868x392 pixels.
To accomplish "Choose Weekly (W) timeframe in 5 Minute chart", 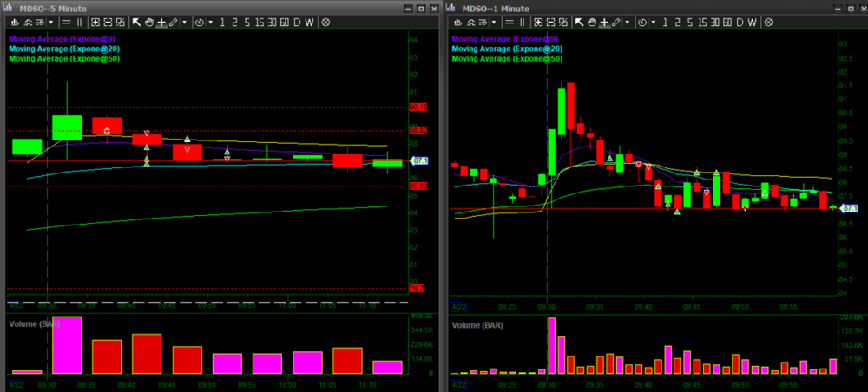I will tap(311, 22).
